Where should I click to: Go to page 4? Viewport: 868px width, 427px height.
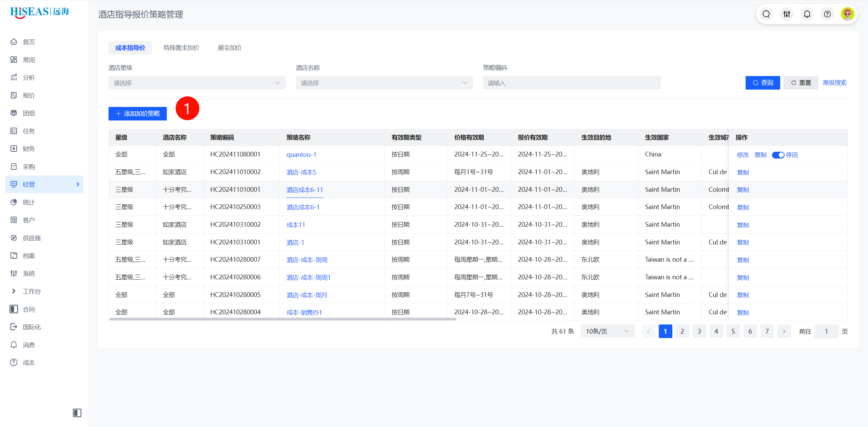click(716, 331)
